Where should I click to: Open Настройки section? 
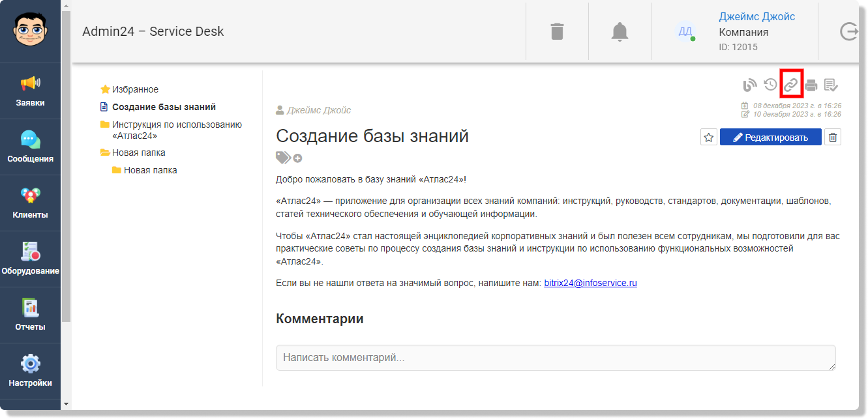tap(30, 371)
